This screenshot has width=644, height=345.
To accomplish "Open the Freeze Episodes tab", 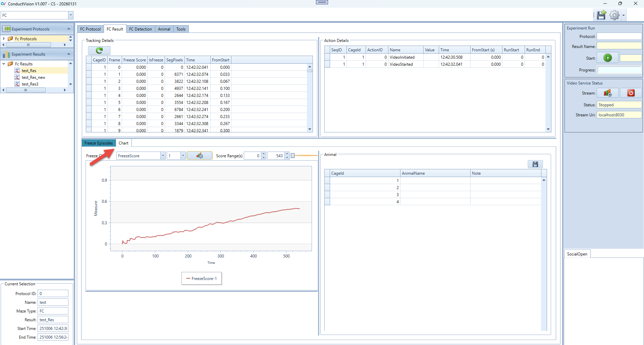I will pyautogui.click(x=99, y=143).
